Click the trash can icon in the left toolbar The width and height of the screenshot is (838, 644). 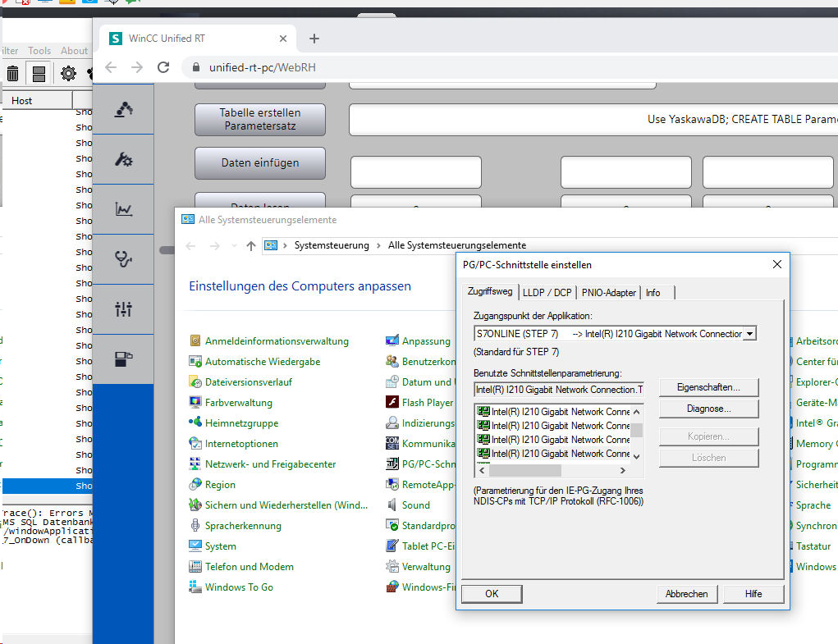click(x=13, y=74)
